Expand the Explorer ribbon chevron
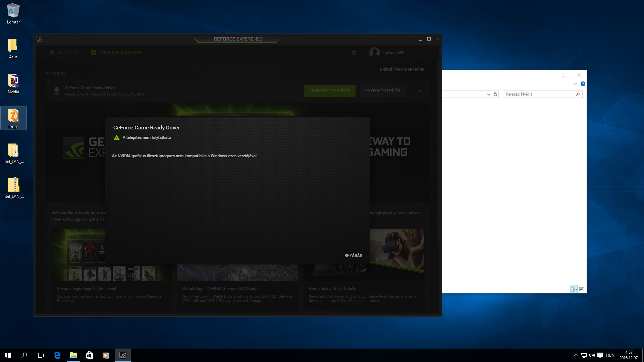644x362 pixels. [575, 84]
